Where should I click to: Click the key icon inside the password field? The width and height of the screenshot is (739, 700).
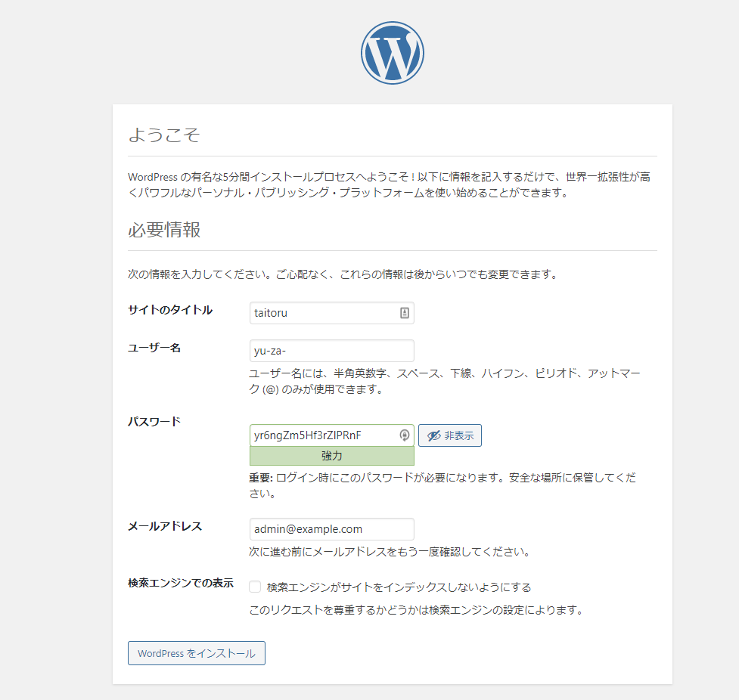pos(405,435)
